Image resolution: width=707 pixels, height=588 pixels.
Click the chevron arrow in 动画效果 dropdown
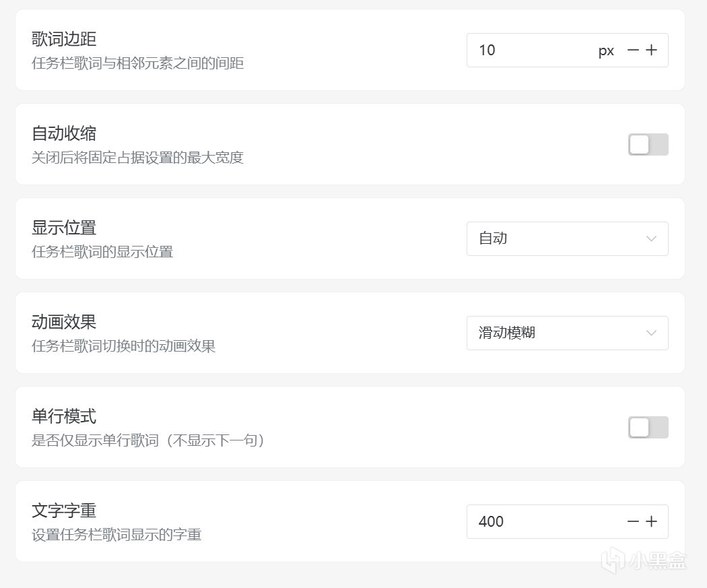pyautogui.click(x=651, y=333)
